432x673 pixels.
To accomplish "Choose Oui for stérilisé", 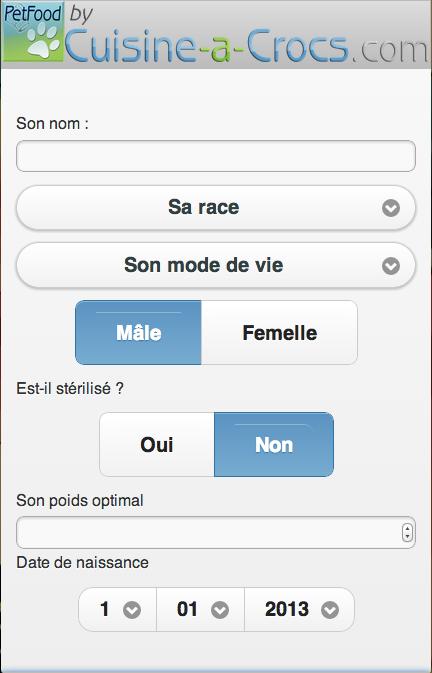I will tap(157, 445).
